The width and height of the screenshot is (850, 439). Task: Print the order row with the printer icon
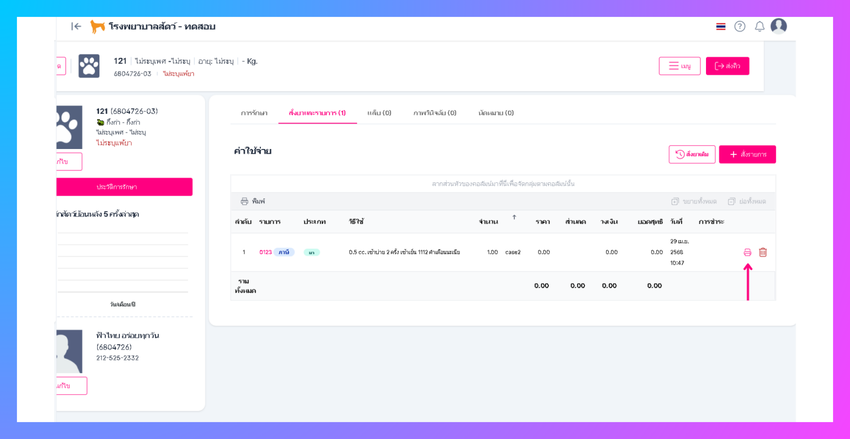pos(748,252)
